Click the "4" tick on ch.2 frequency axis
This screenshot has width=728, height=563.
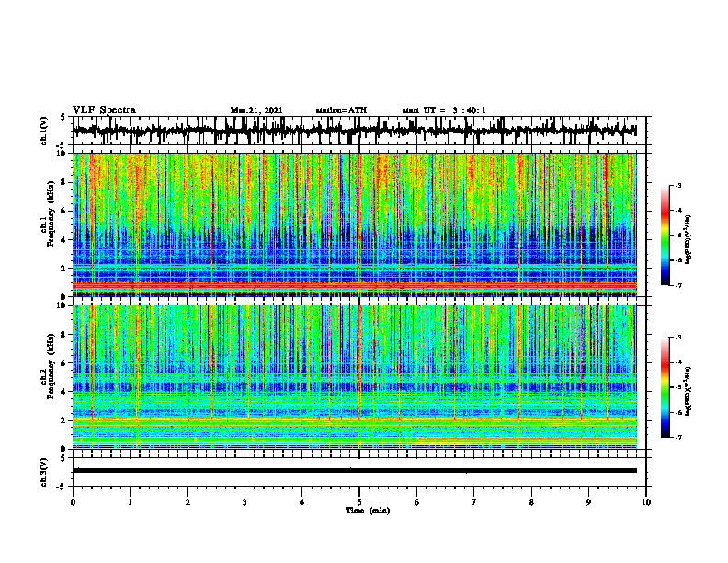64,392
